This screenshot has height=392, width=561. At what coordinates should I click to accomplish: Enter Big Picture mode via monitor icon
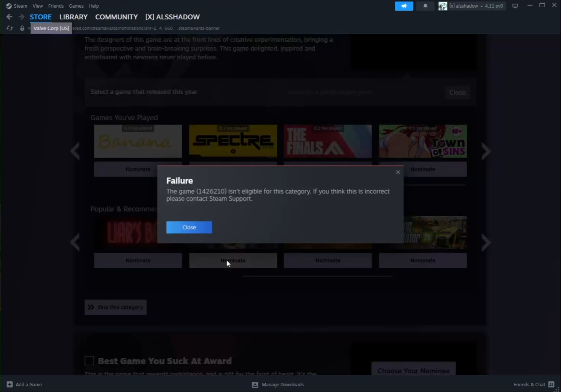point(515,6)
